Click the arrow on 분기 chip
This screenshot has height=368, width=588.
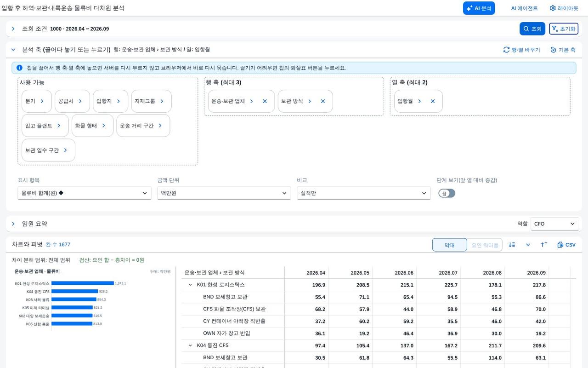coord(42,101)
